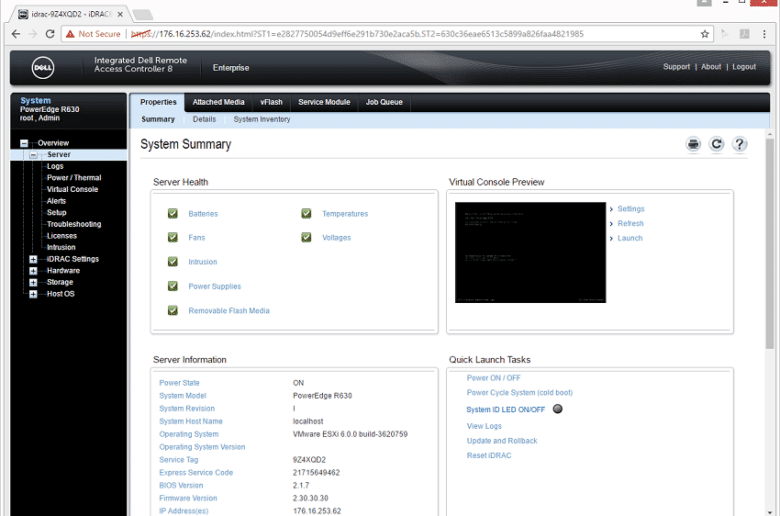Click the Batteries health link
Viewport: 780px width, 516px height.
203,214
